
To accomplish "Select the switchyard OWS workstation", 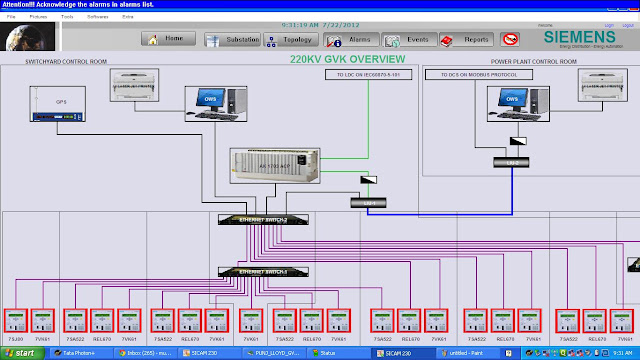I will point(216,104).
